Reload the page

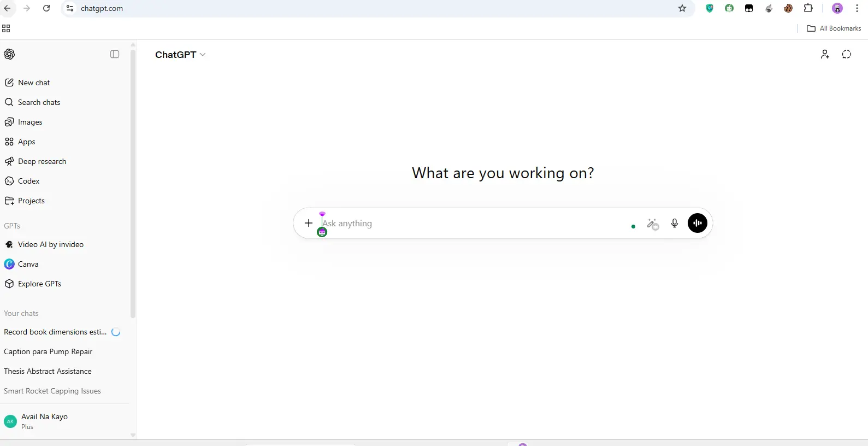click(x=46, y=8)
